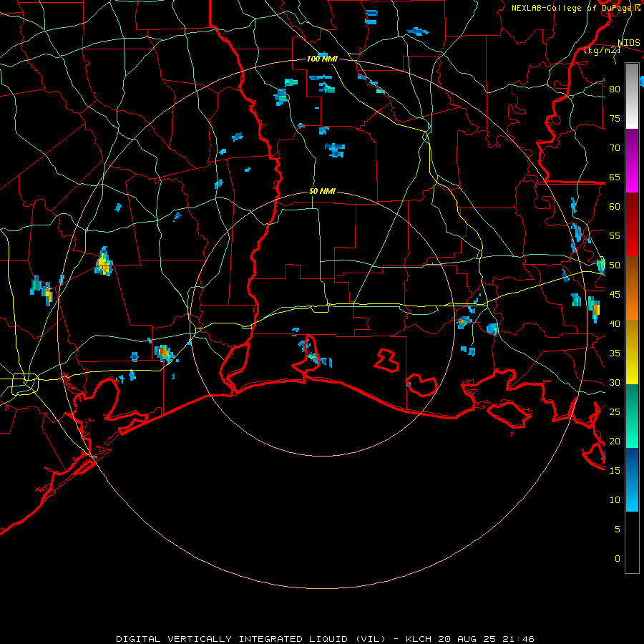Click the scale value 0
The width and height of the screenshot is (644, 644).
(x=618, y=559)
